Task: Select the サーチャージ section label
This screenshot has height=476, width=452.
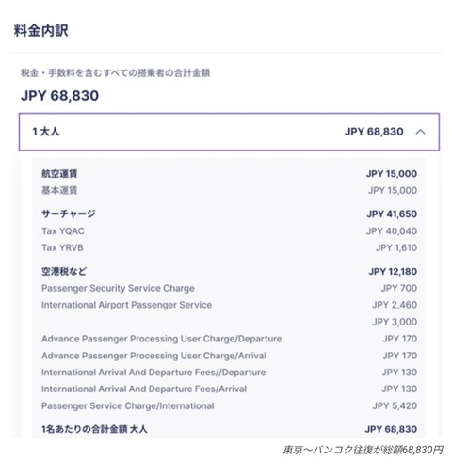Action: (69, 214)
